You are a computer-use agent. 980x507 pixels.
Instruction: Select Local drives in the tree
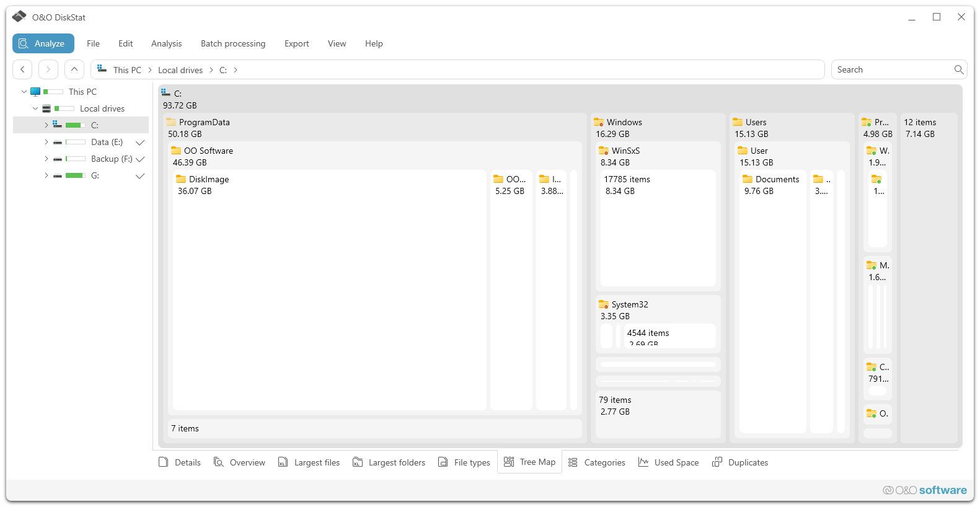102,108
